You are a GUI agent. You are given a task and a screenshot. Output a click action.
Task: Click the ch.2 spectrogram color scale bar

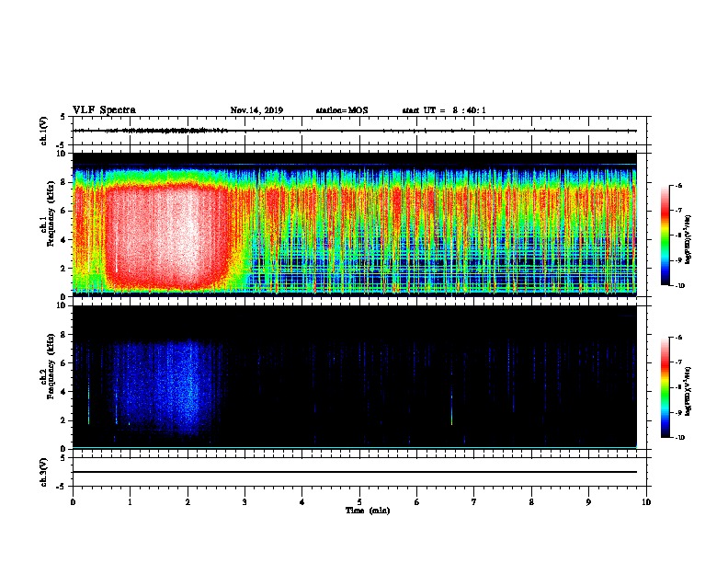[665, 387]
